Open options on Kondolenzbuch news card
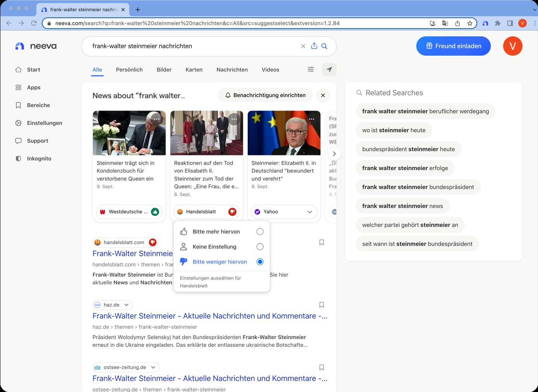The height and width of the screenshot is (392, 538). (156, 119)
